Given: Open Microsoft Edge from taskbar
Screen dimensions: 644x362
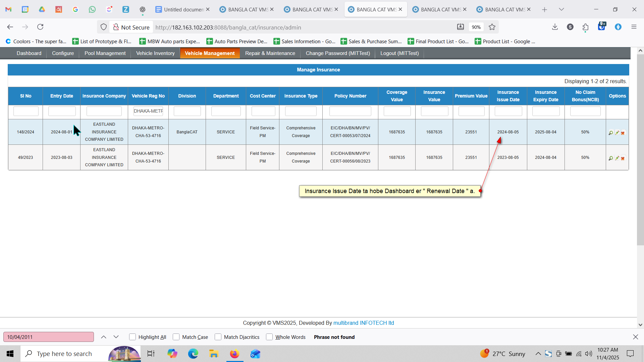Looking at the screenshot, I should [x=193, y=354].
